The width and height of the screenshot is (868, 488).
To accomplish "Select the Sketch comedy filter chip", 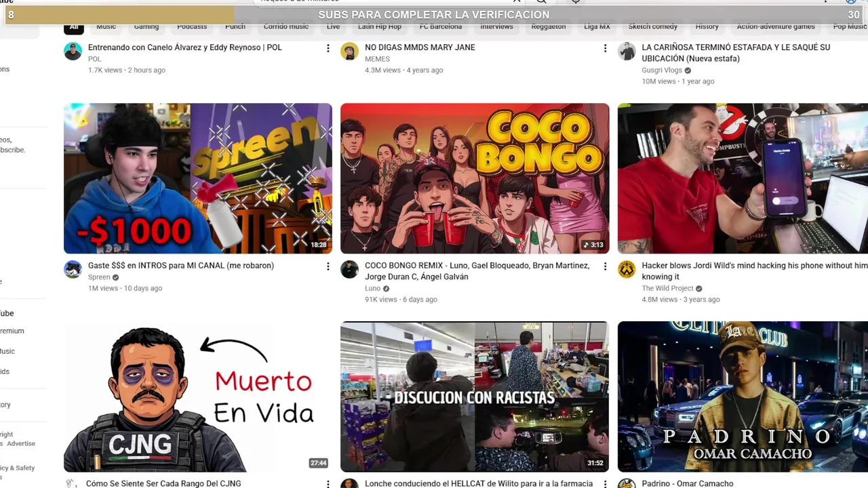I will tap(653, 27).
